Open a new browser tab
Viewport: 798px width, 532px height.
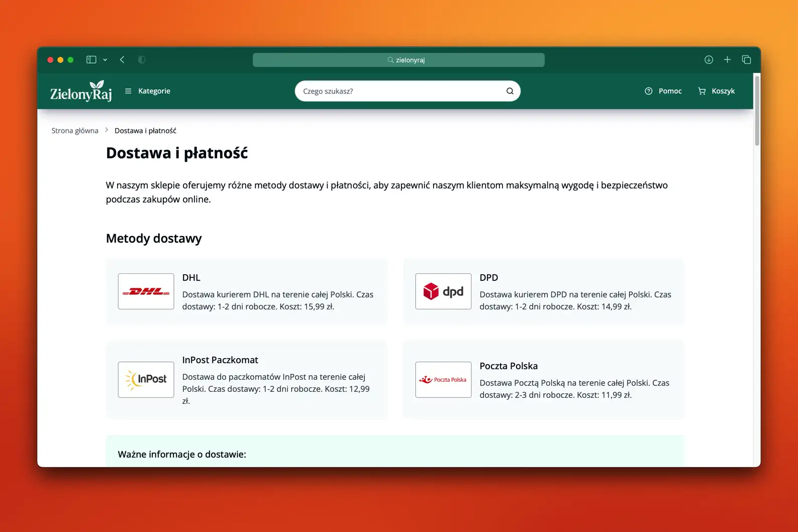(x=727, y=60)
